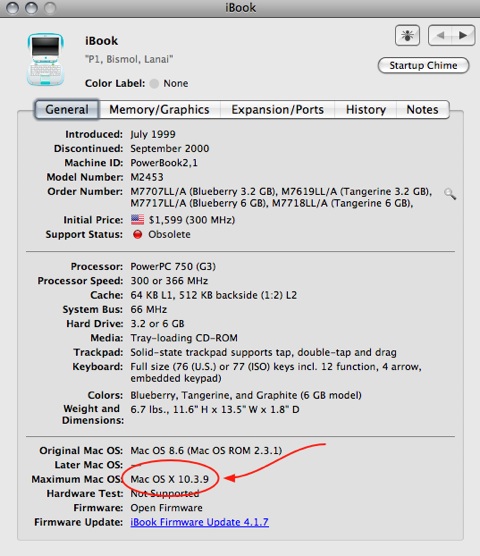Click the Cache value 64 KB L1, 512 KB

(x=214, y=295)
